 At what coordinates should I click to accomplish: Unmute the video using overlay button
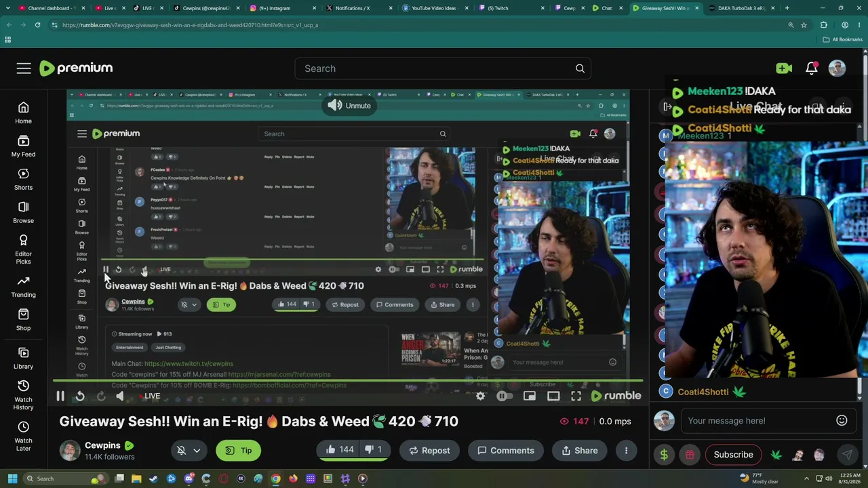tap(349, 106)
